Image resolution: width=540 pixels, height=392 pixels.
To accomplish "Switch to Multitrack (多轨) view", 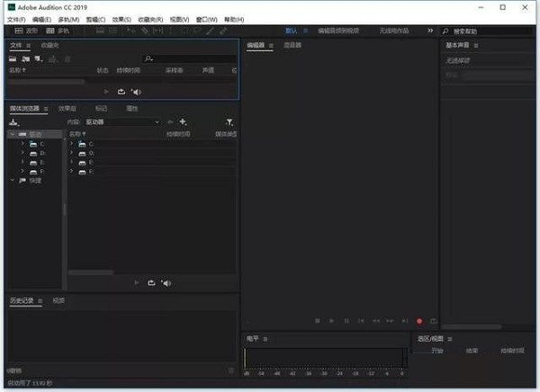I will (58, 31).
